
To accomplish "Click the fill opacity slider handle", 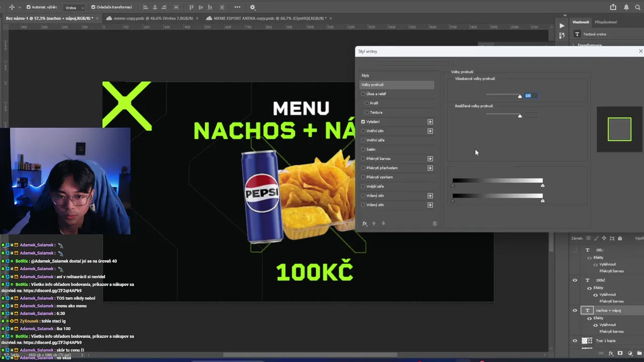I will tap(520, 116).
